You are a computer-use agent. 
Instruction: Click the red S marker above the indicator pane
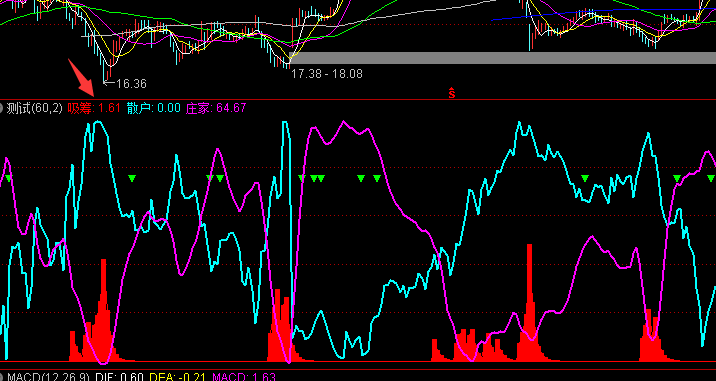click(452, 93)
